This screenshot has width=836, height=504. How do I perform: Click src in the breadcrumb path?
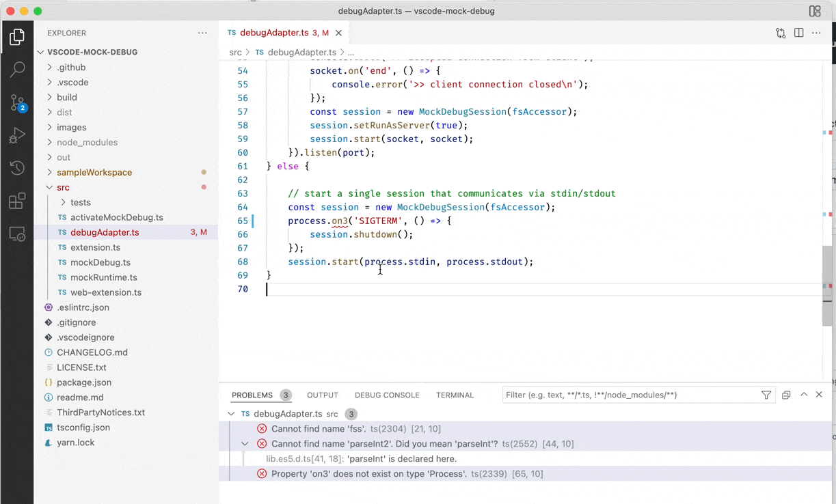[x=235, y=52]
